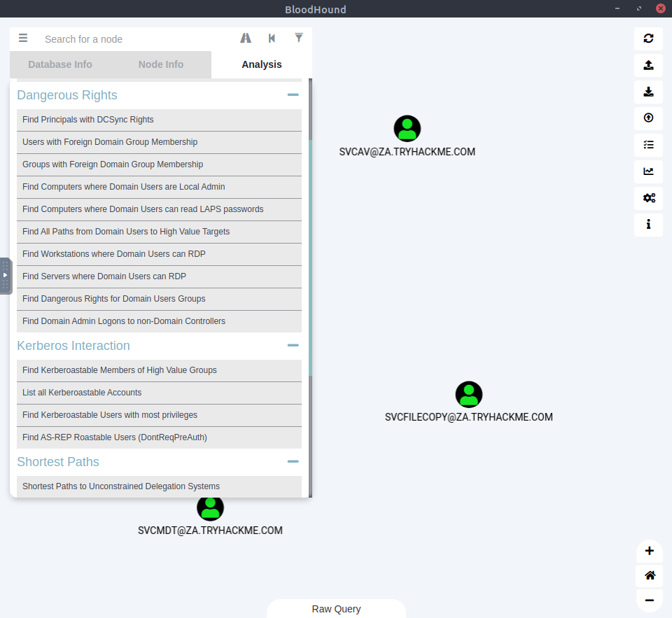Collapse the Dangerous Rights section
Image resolution: width=672 pixels, height=618 pixels.
pyautogui.click(x=293, y=95)
